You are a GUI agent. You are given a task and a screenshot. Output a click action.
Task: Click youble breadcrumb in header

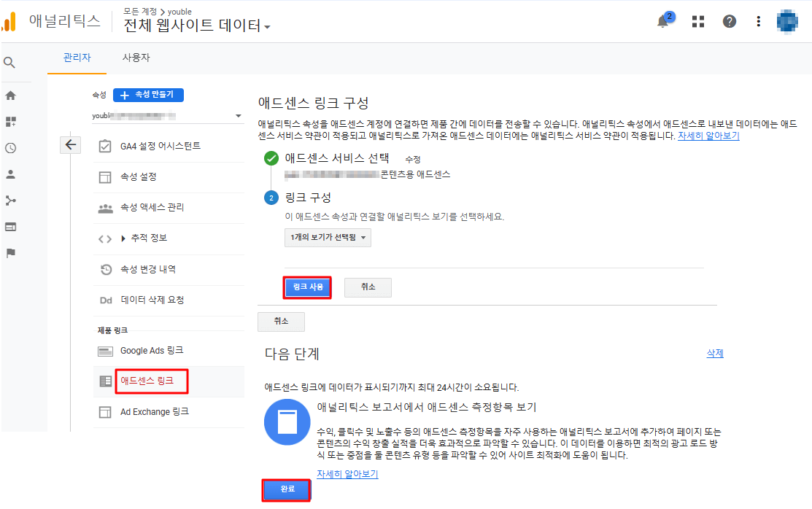(179, 12)
